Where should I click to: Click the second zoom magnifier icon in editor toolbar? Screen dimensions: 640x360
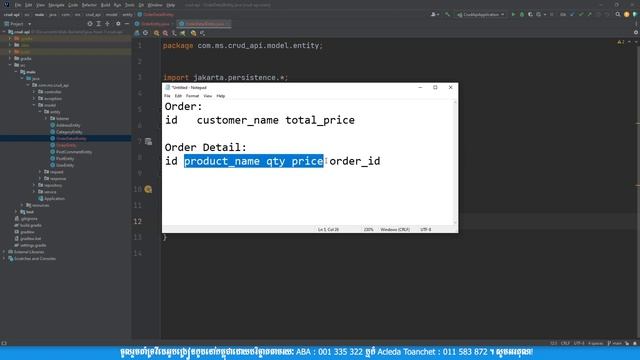(x=165, y=33)
